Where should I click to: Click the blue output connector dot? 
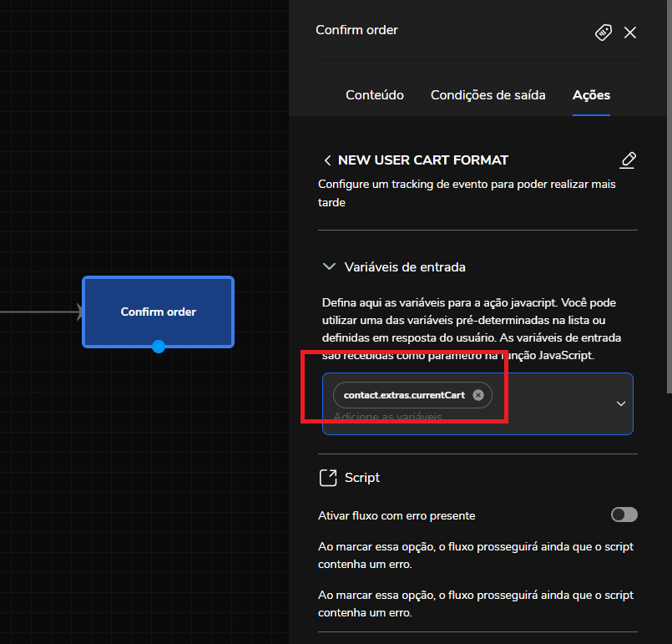click(x=159, y=347)
